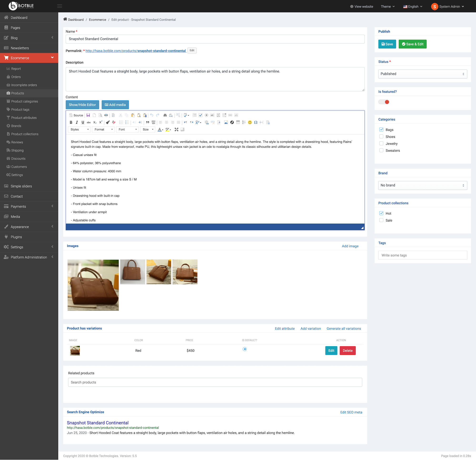Insert an image via the editor toolbar
Screen dimensions: 476x460
tap(226, 122)
